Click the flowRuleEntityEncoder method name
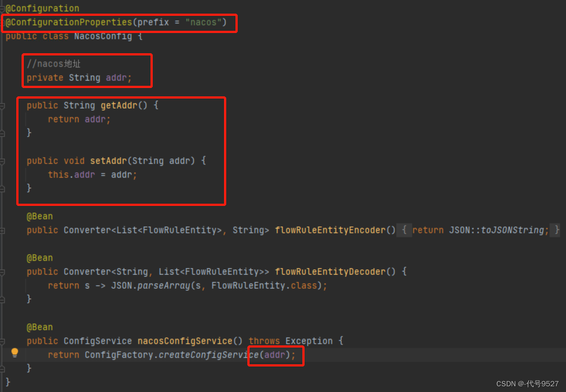The height and width of the screenshot is (392, 566). tap(330, 230)
